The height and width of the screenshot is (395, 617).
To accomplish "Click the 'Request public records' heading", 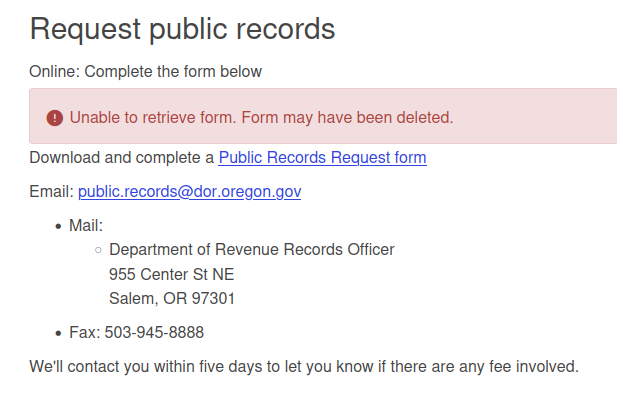I will point(182,29).
